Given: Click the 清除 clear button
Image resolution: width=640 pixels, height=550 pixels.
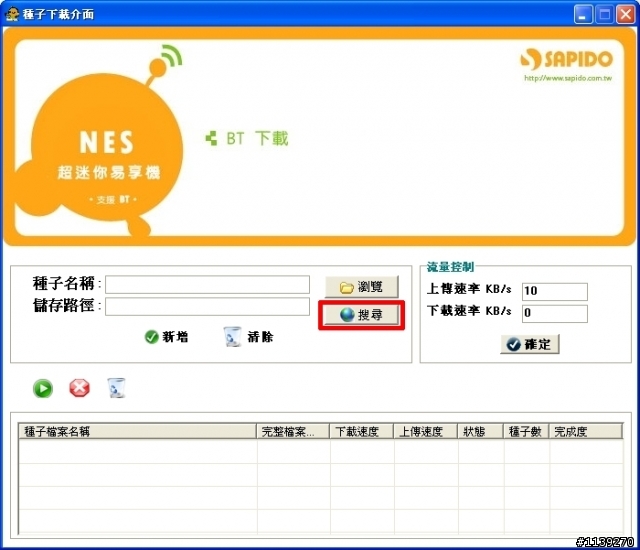Looking at the screenshot, I should click(x=249, y=337).
